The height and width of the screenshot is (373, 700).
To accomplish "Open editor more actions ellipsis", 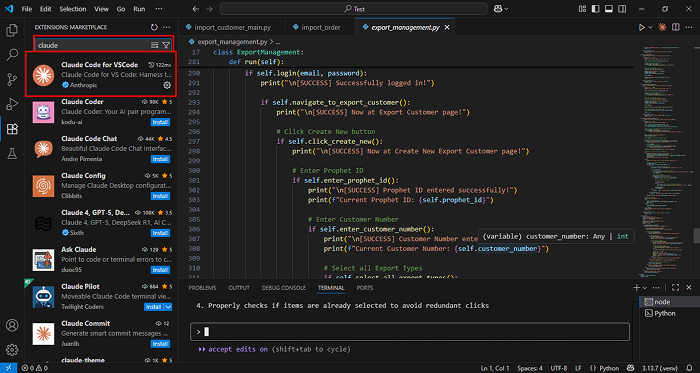I will pyautogui.click(x=689, y=28).
